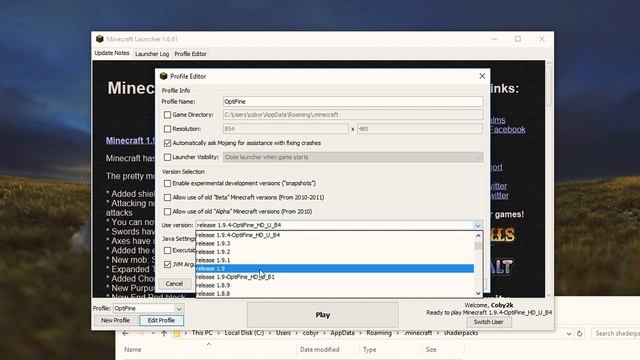The height and width of the screenshot is (360, 640).
Task: Sort by Name column header
Action: pyautogui.click(x=133, y=350)
